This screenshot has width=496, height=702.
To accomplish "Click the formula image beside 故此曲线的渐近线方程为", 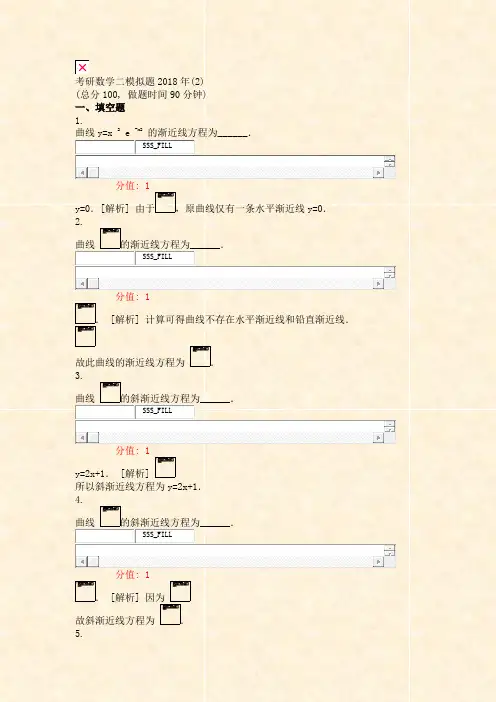I will [201, 357].
